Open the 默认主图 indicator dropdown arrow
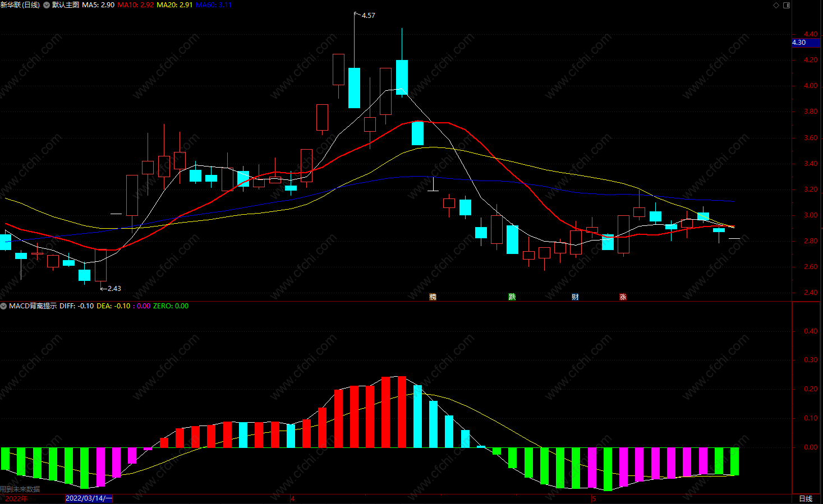The height and width of the screenshot is (504, 823). [47, 5]
